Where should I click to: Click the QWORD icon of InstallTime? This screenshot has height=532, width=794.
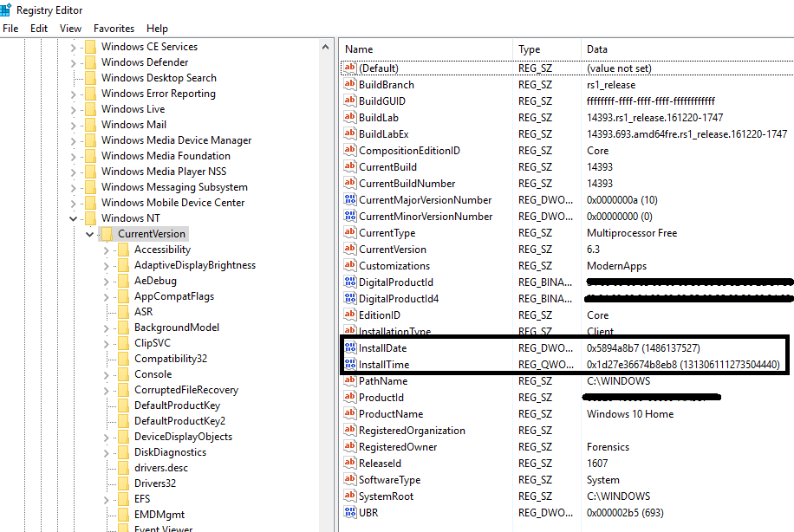[350, 364]
